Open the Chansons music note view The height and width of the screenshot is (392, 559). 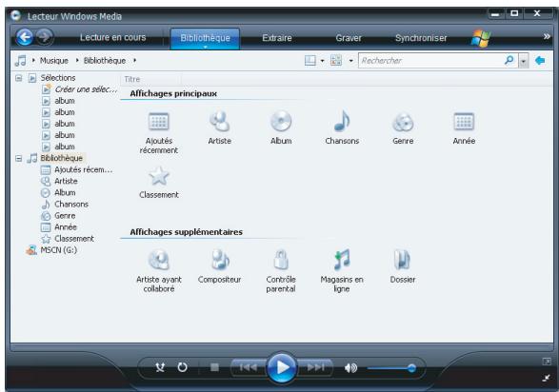pyautogui.click(x=342, y=121)
